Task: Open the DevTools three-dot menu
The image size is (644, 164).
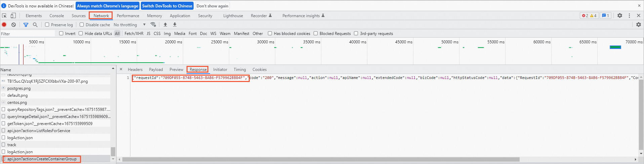Action: pos(629,15)
